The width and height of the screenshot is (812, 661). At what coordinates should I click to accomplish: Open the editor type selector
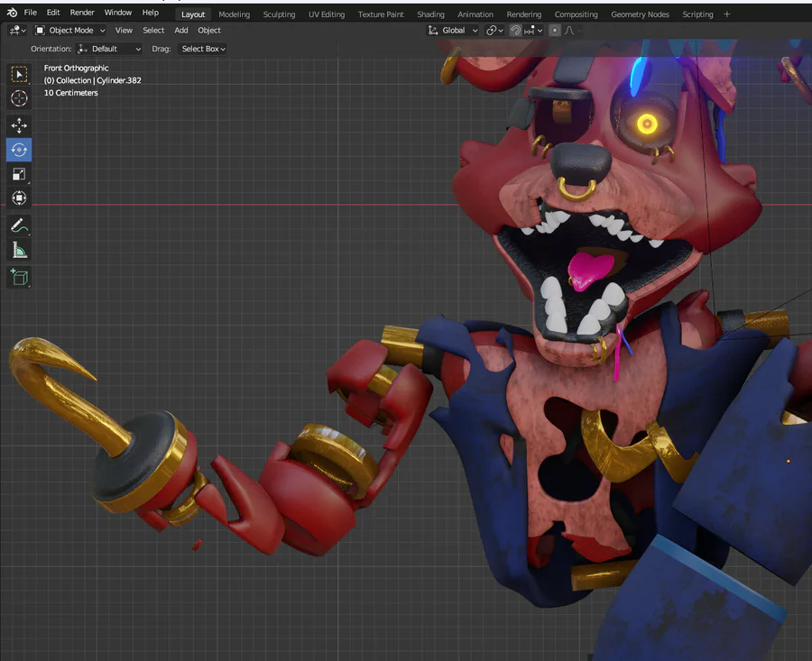[x=17, y=31]
